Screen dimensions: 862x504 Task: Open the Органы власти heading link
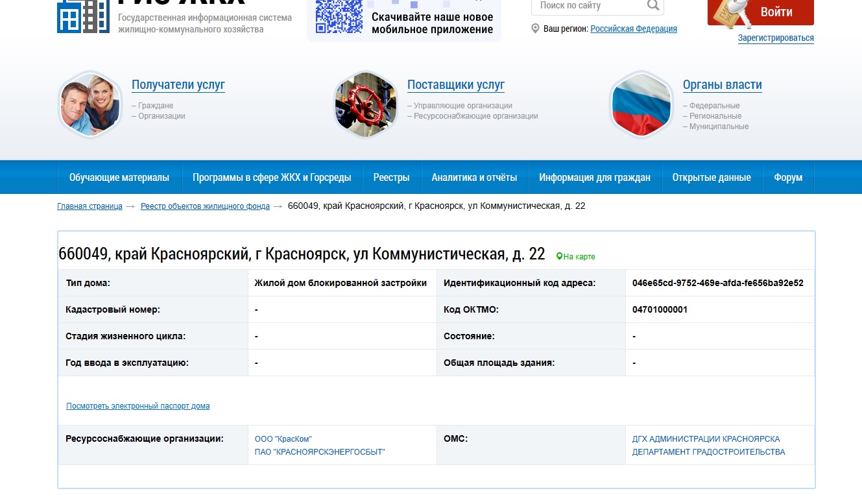coord(723,85)
